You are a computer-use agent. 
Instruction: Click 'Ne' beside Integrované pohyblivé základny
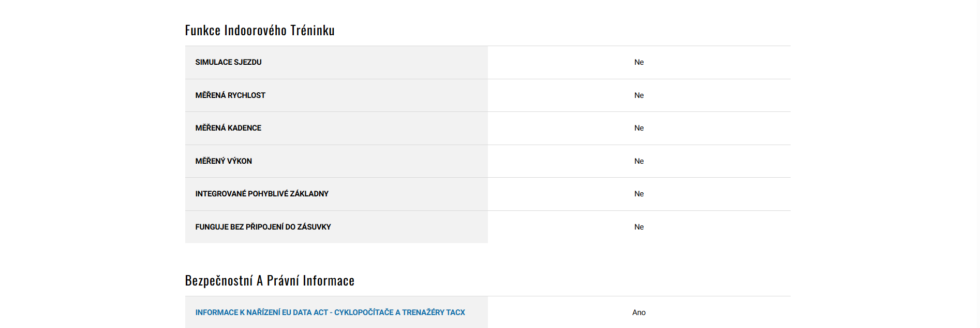(x=639, y=194)
